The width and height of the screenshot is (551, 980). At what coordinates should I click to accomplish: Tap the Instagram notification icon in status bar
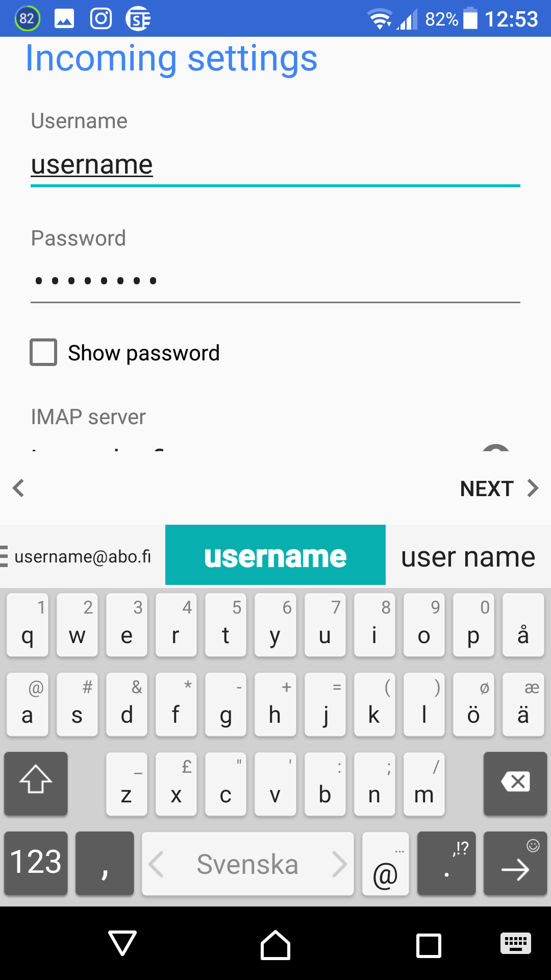[101, 19]
